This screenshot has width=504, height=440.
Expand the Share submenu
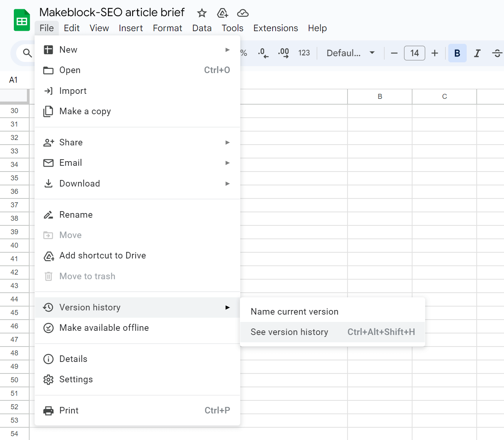tap(71, 142)
